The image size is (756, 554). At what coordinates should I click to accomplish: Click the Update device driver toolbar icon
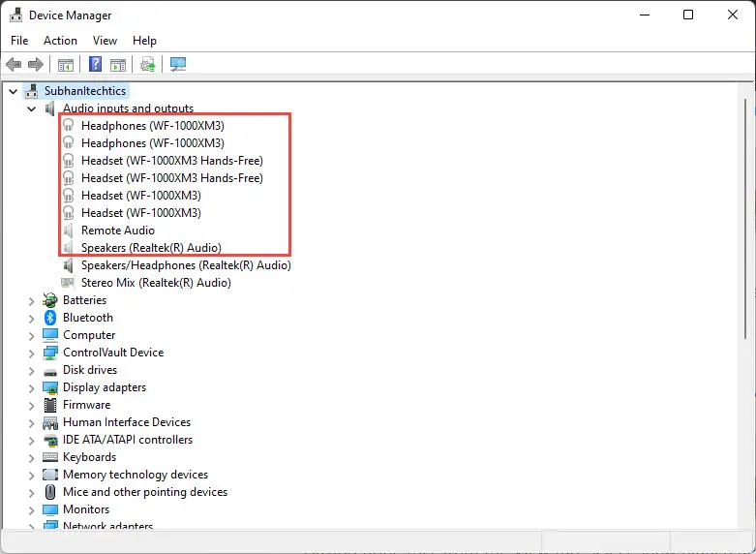pos(147,64)
